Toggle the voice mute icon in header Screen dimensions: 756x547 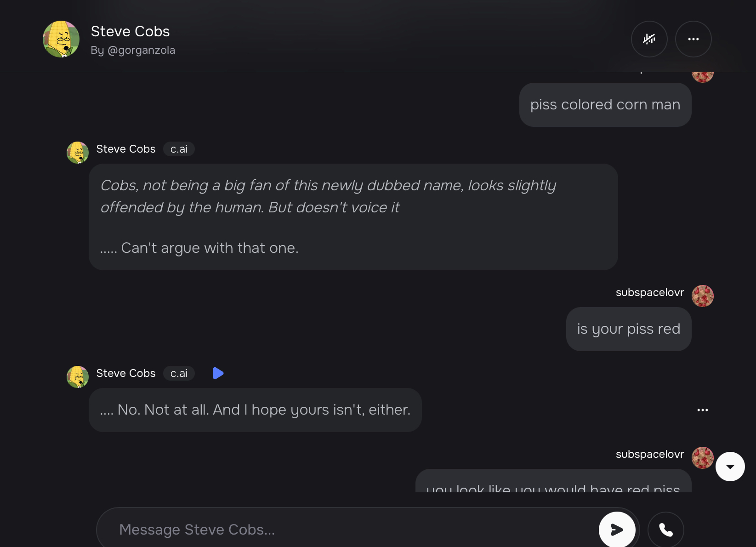click(649, 39)
